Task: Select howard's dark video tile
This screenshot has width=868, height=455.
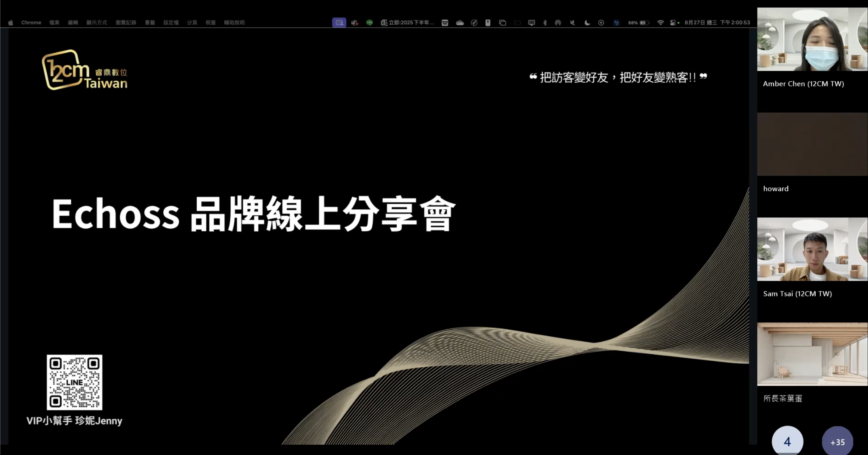Action: (x=813, y=144)
